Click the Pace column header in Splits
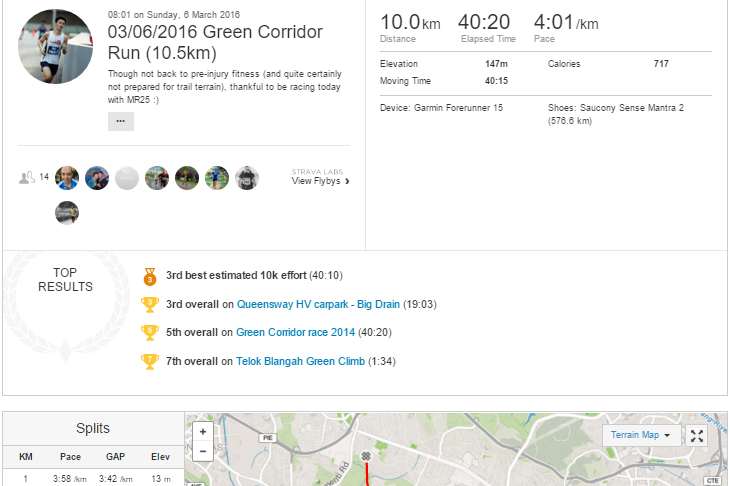 click(70, 457)
